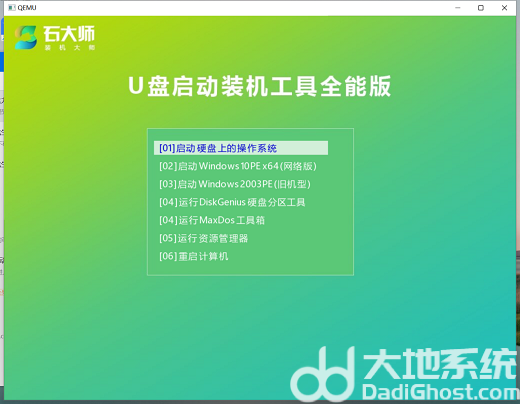Viewport: 520px width, 404px height.
Task: Launch 运行MaxDos工具箱 menu option
Action: click(212, 220)
